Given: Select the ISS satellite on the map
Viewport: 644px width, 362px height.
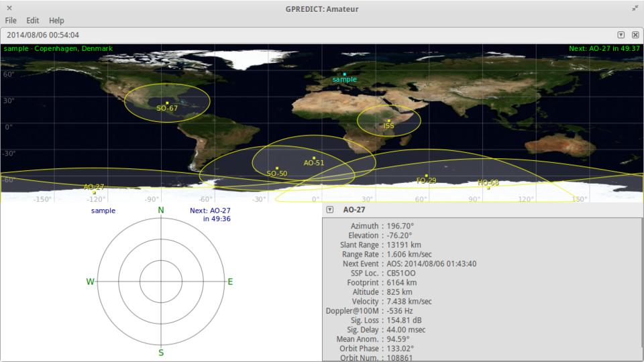Looking at the screenshot, I should 388,121.
